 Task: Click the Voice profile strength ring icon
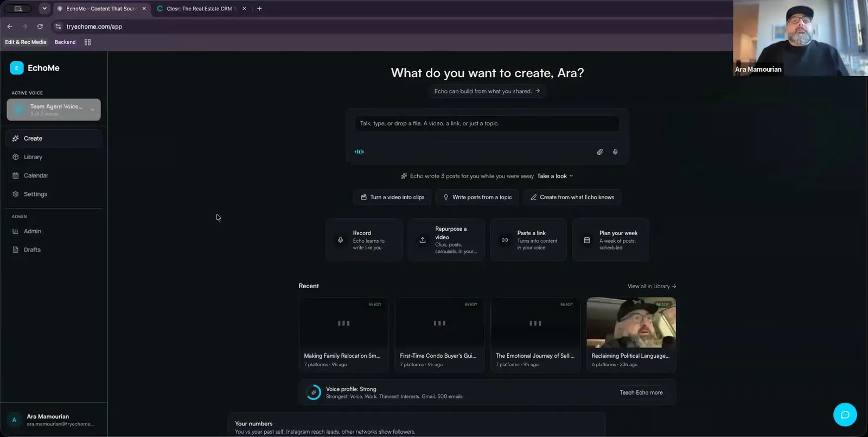coord(314,392)
